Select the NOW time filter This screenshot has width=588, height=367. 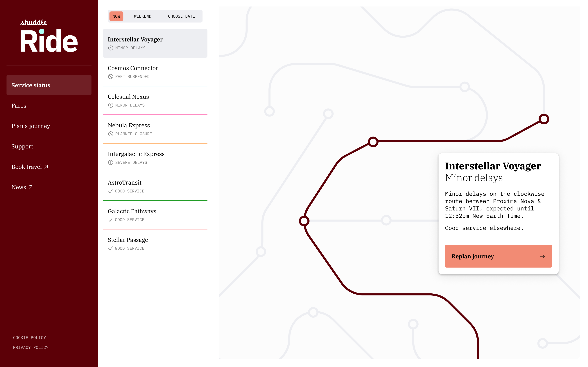click(116, 16)
